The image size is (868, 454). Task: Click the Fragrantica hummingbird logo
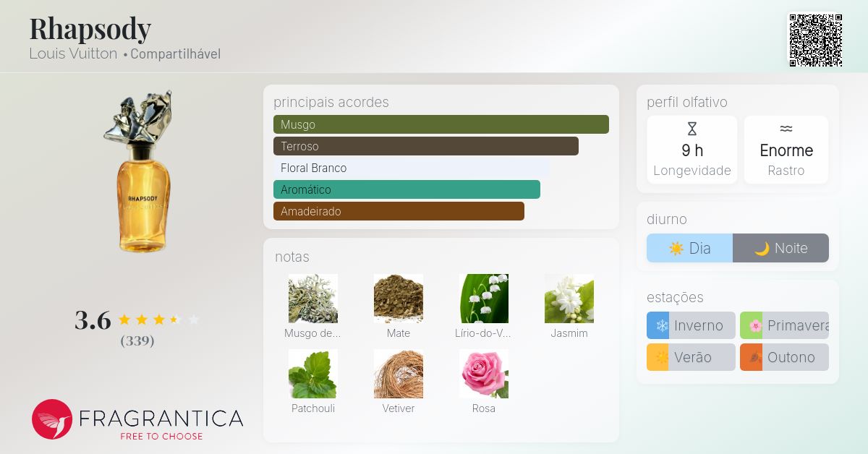point(52,419)
